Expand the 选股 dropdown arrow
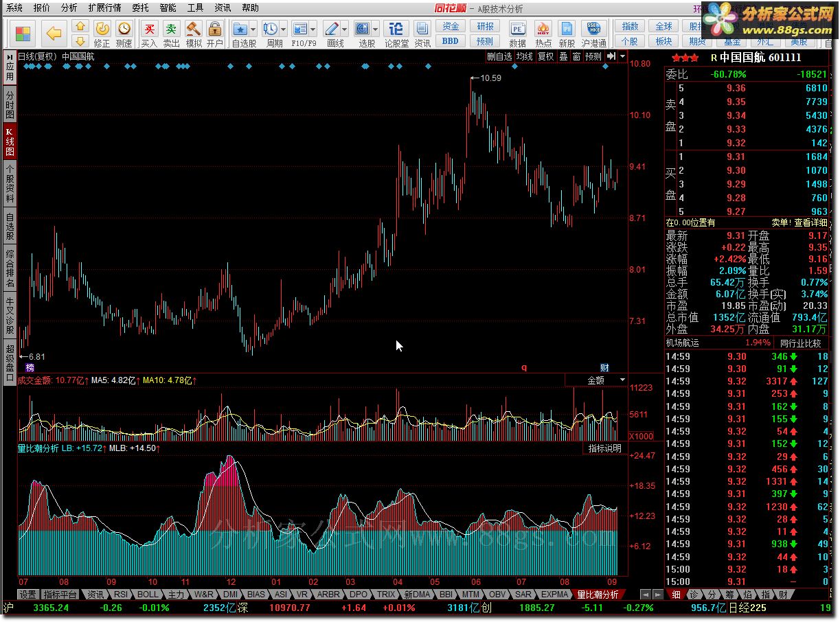840x622 pixels. (x=376, y=30)
